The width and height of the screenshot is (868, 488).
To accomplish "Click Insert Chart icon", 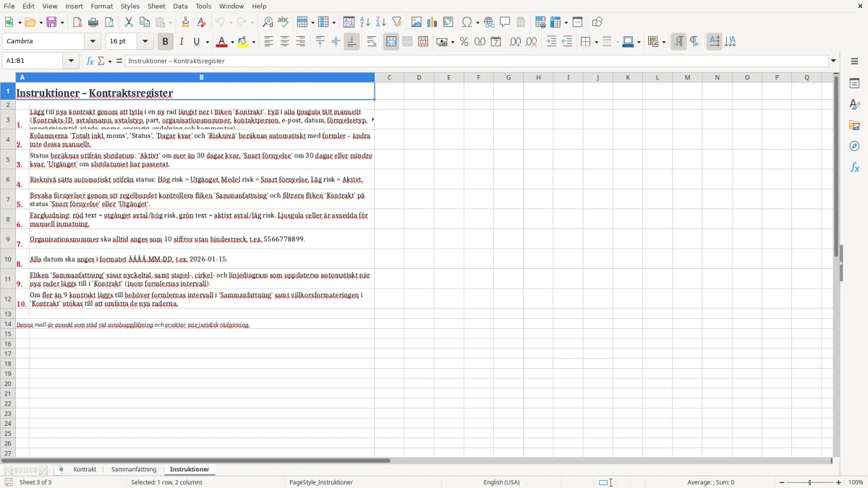I will (433, 22).
